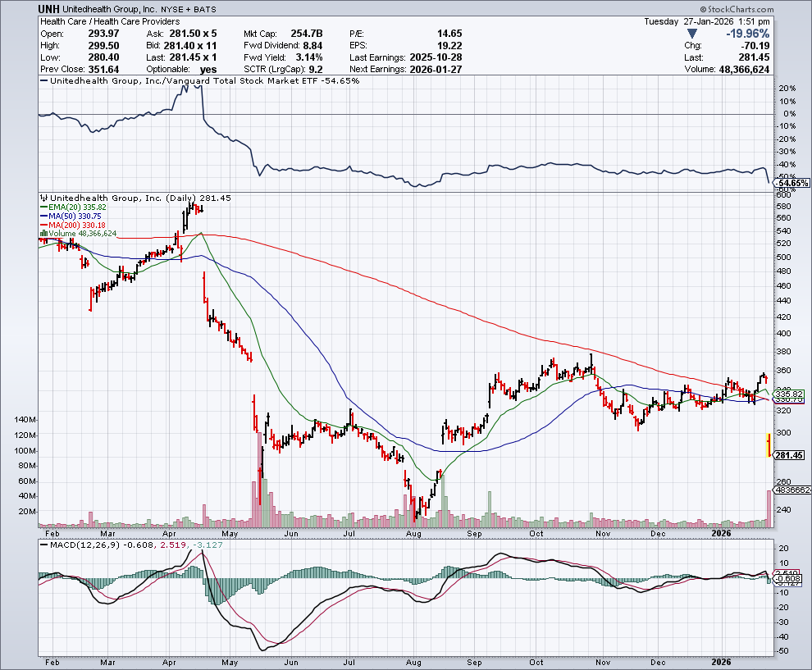Click the 281.45 current price label on axis
This screenshot has height=670, width=812.
[x=790, y=454]
